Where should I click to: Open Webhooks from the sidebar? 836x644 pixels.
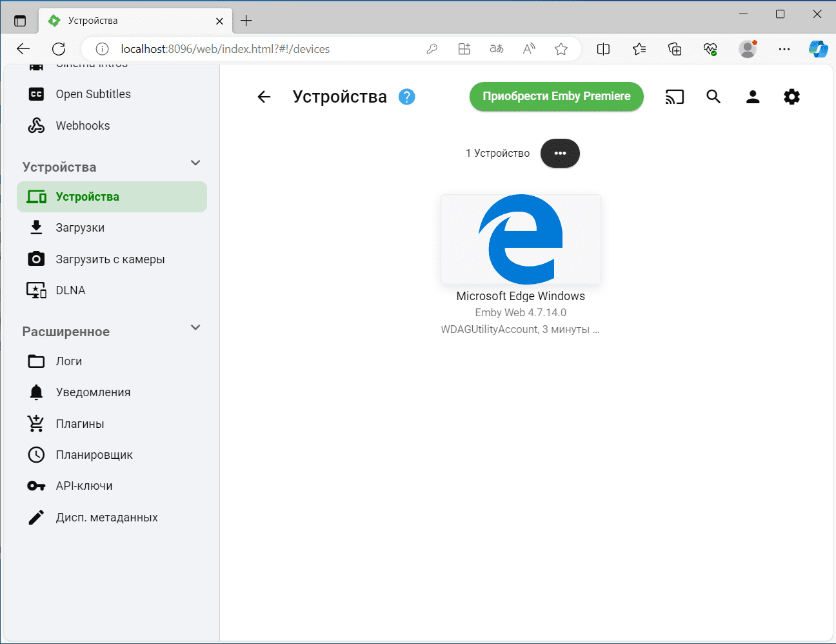[x=112, y=126]
